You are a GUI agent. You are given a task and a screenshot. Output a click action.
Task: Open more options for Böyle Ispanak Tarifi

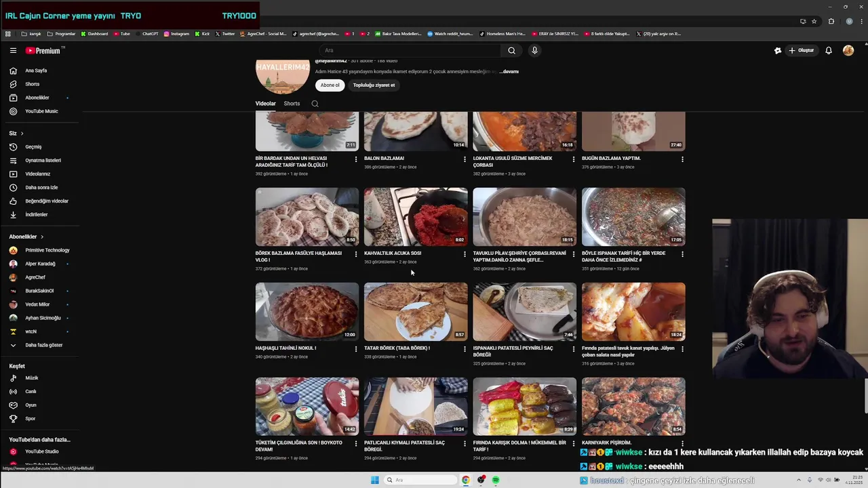pos(682,254)
